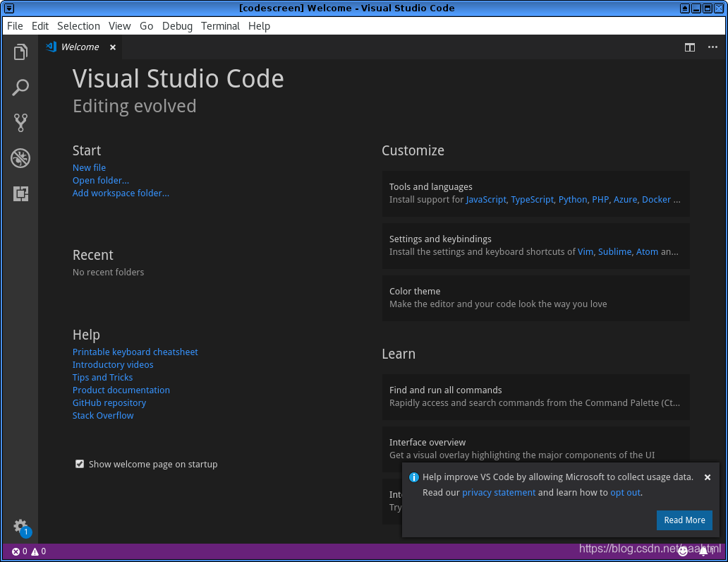The height and width of the screenshot is (562, 728).
Task: Open the More Actions ellipsis menu
Action: [x=712, y=47]
